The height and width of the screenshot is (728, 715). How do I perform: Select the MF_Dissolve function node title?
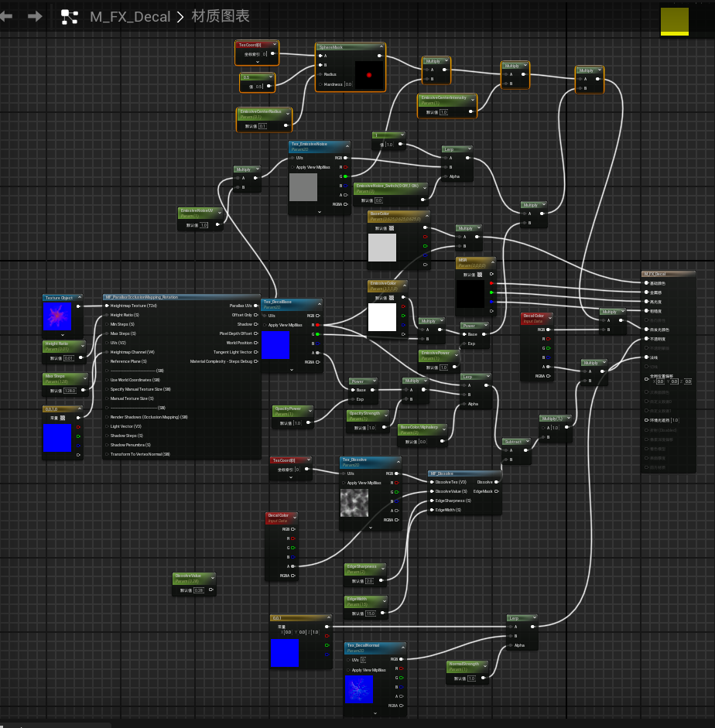pos(442,473)
